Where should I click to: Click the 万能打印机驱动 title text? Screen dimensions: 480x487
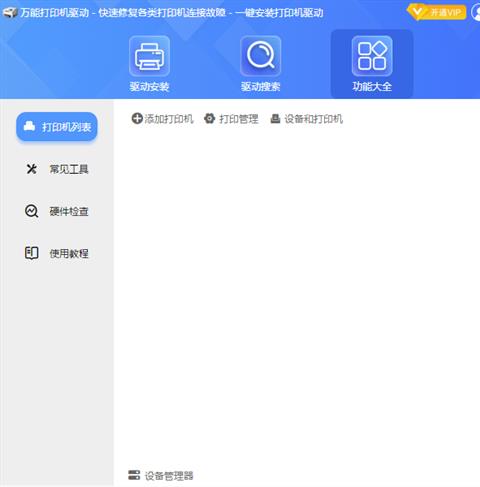55,13
